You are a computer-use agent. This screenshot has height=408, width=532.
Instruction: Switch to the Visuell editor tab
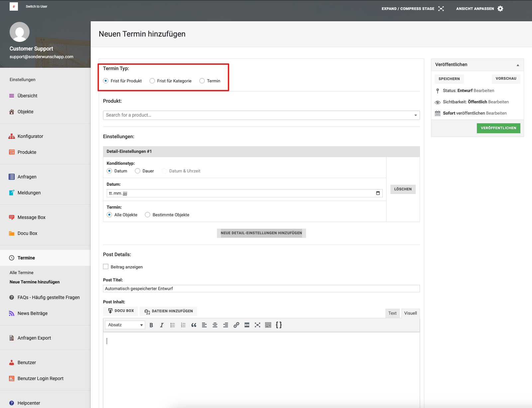(410, 313)
